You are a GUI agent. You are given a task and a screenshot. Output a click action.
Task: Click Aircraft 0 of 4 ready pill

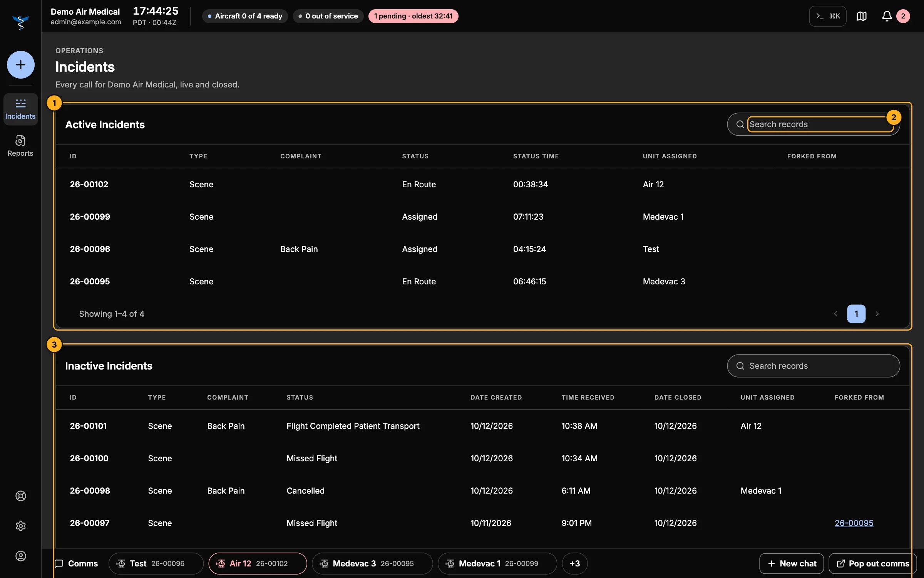pos(245,16)
